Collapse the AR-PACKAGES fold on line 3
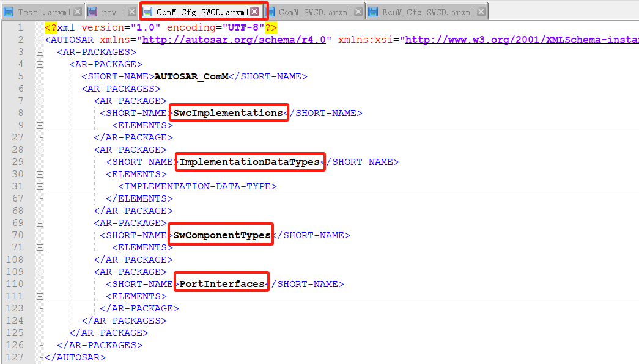639x364 pixels. (x=40, y=52)
